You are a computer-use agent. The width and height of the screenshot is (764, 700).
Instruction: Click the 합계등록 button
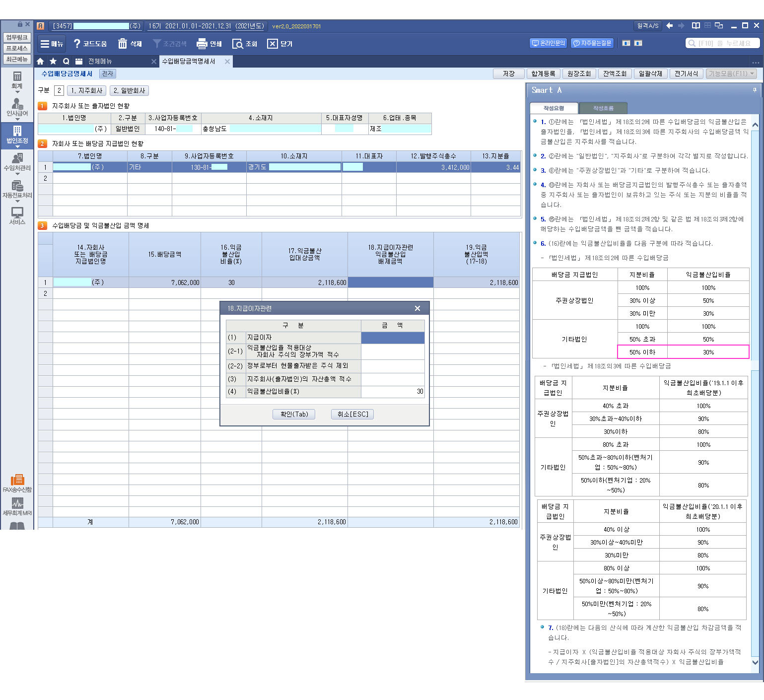[x=543, y=73]
